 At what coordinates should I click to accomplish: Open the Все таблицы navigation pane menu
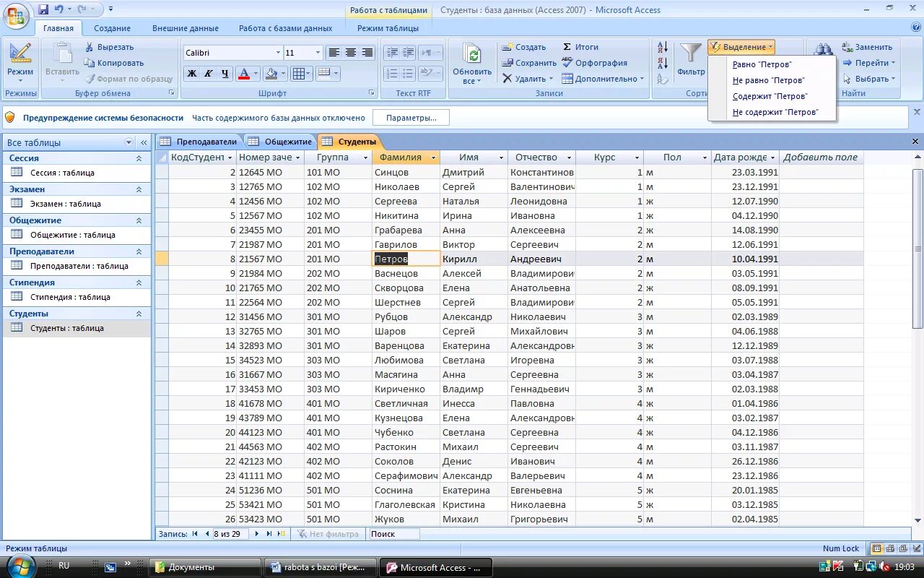coord(129,142)
